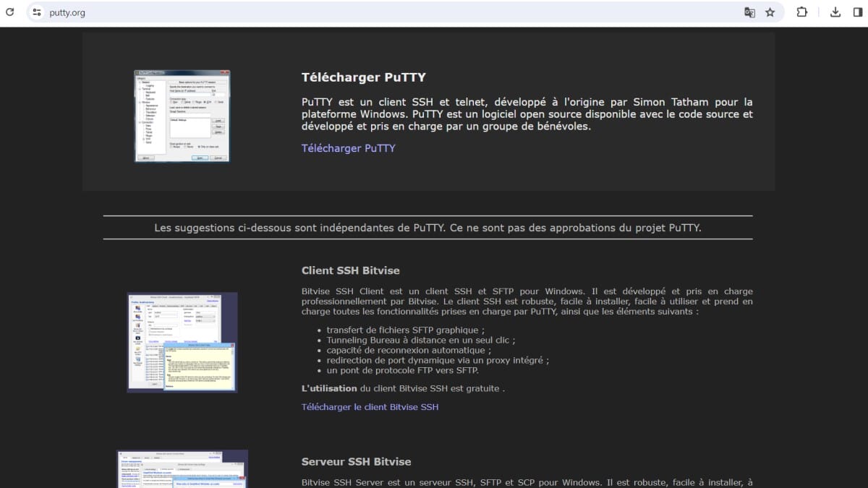868x488 pixels.
Task: Open site information icon beside the URL
Action: click(37, 12)
